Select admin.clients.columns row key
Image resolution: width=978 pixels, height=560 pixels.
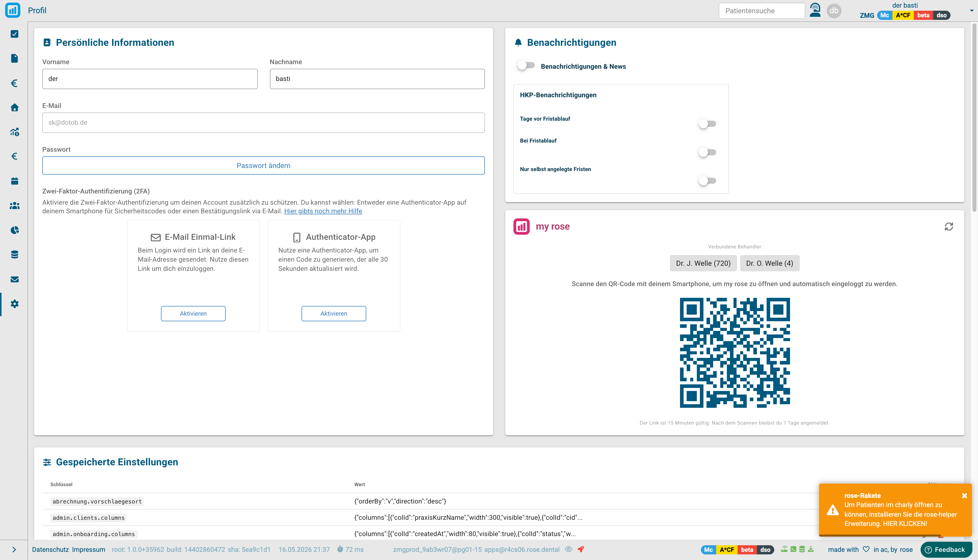[88, 518]
